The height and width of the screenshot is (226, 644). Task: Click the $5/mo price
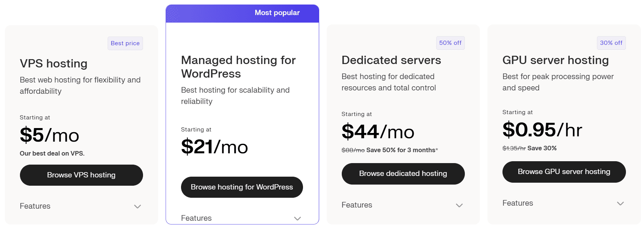coord(49,135)
